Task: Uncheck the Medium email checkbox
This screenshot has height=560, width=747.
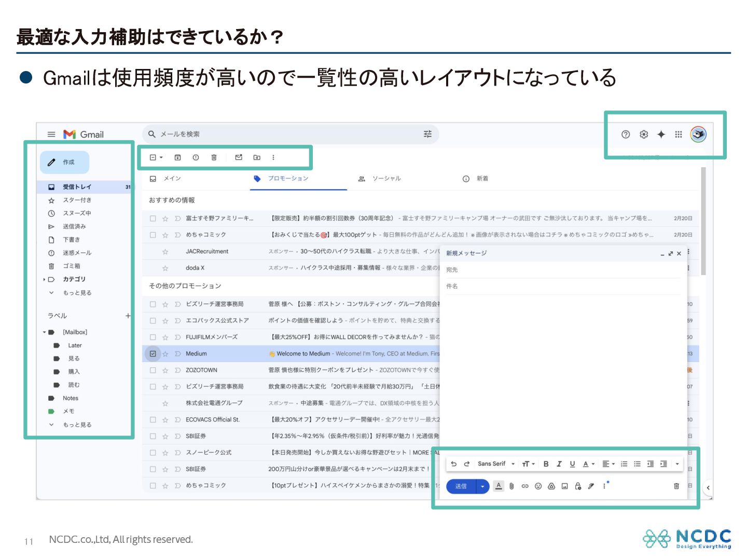Action: coord(153,354)
